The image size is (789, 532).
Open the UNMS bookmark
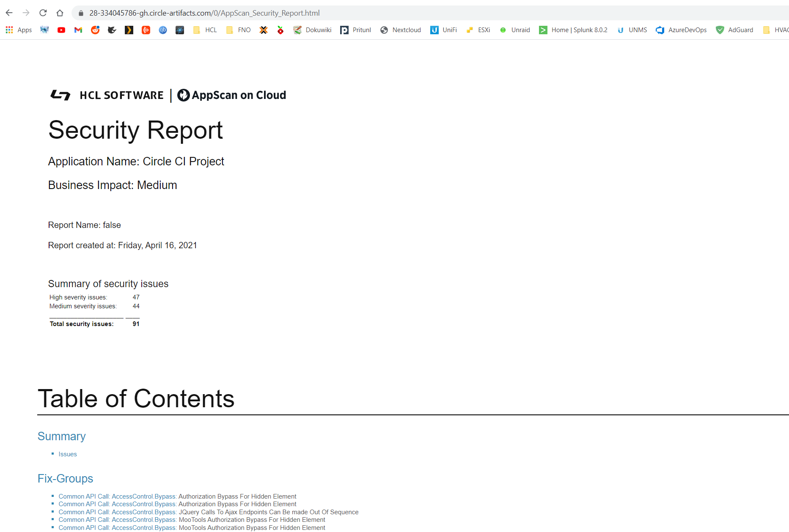(632, 30)
